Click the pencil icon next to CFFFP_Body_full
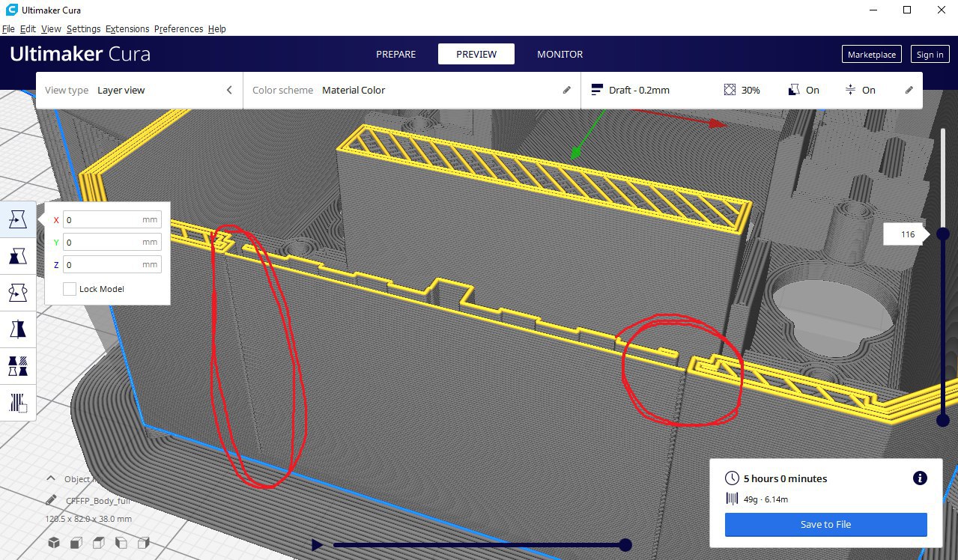 51,499
